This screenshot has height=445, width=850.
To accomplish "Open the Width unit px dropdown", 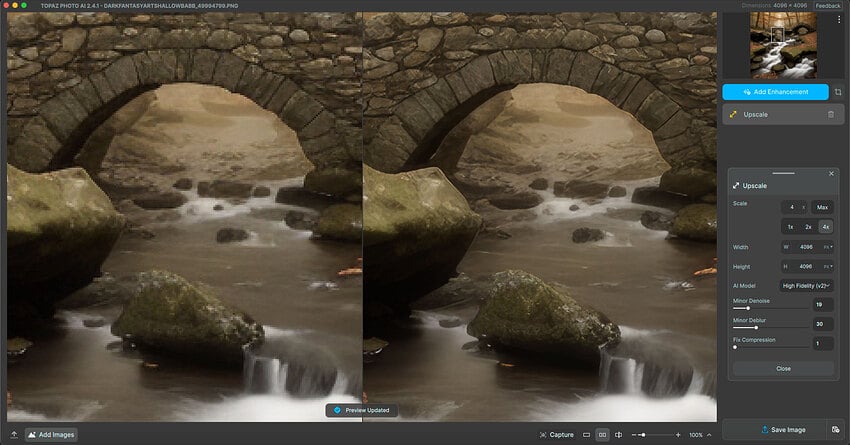I will point(828,247).
